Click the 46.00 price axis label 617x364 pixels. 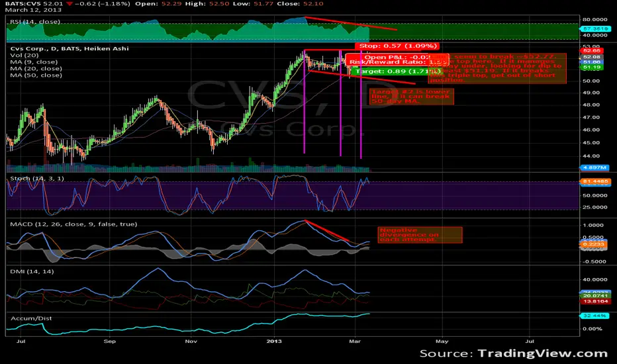pos(592,130)
